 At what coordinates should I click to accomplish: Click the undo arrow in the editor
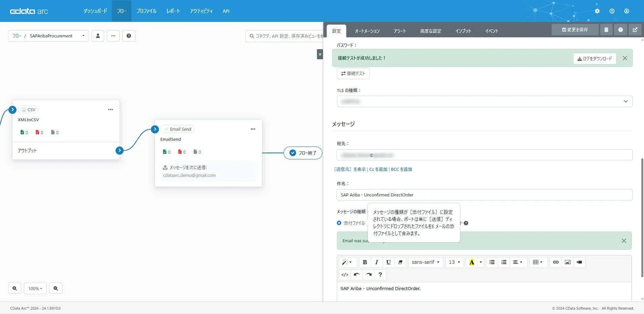[x=357, y=275]
